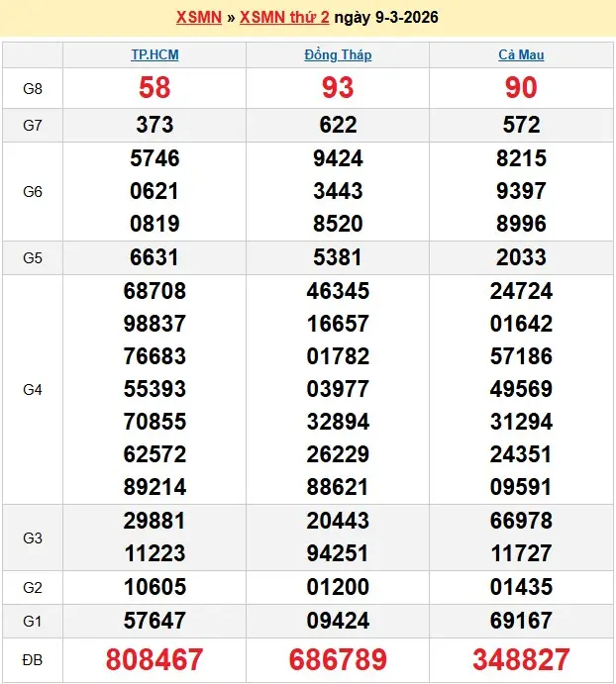
Task: Open the TP.HCM province link
Action: 154,54
